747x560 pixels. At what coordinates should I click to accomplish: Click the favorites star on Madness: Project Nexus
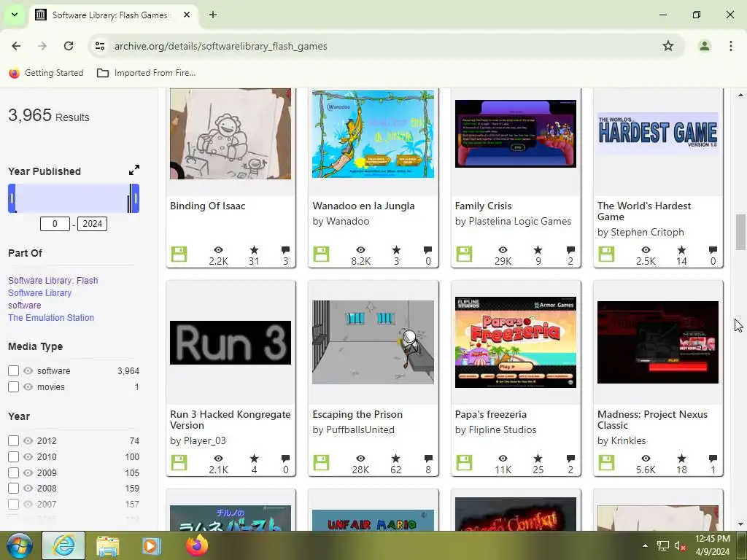coord(682,459)
